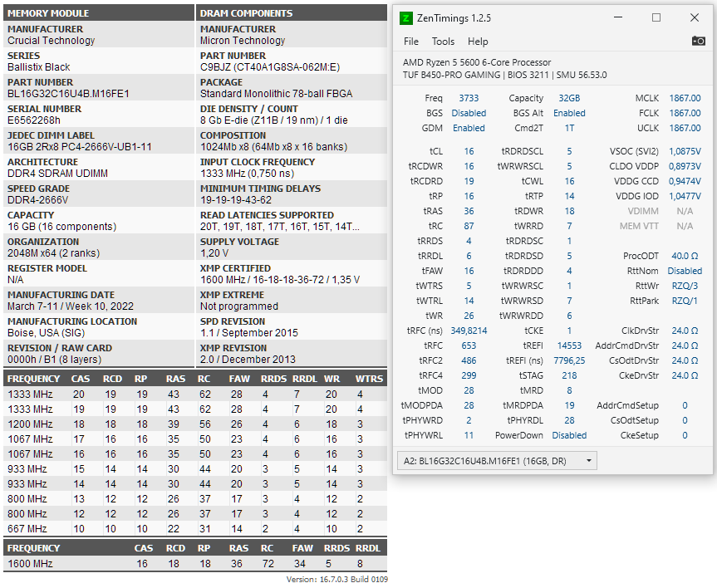Click the Version: 16.7.0.3 Build 0109 text
This screenshot has width=717, height=588.
[337, 580]
